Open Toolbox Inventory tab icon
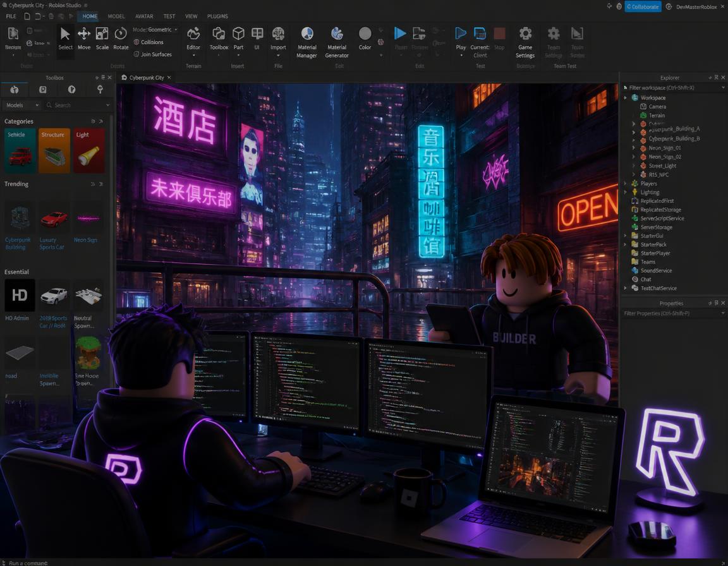 click(43, 90)
